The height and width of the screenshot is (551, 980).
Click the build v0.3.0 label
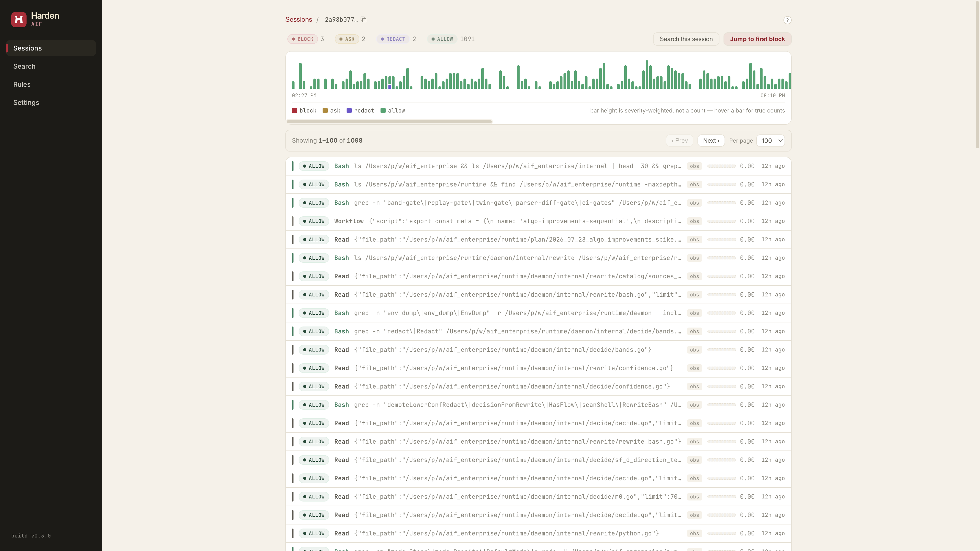click(31, 536)
